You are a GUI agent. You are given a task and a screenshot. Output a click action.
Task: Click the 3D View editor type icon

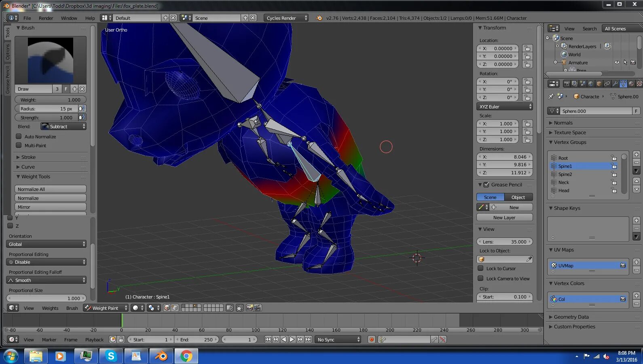click(x=13, y=308)
